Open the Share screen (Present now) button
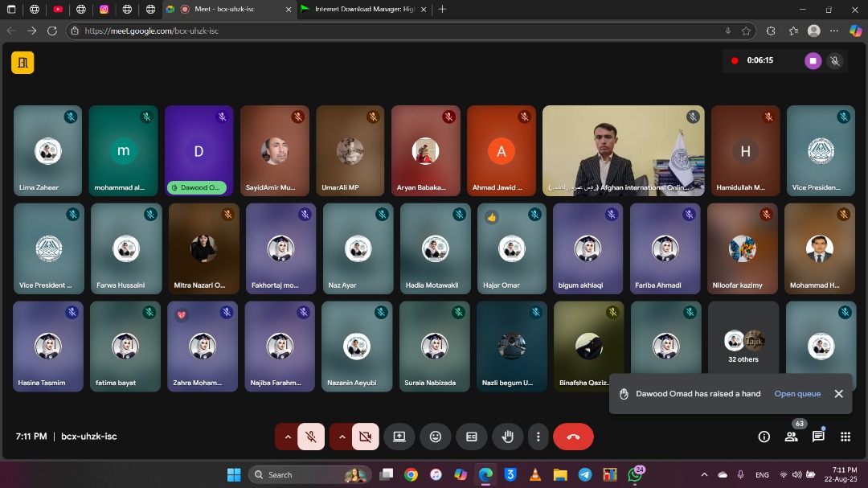Image resolution: width=868 pixels, height=488 pixels. [x=399, y=437]
